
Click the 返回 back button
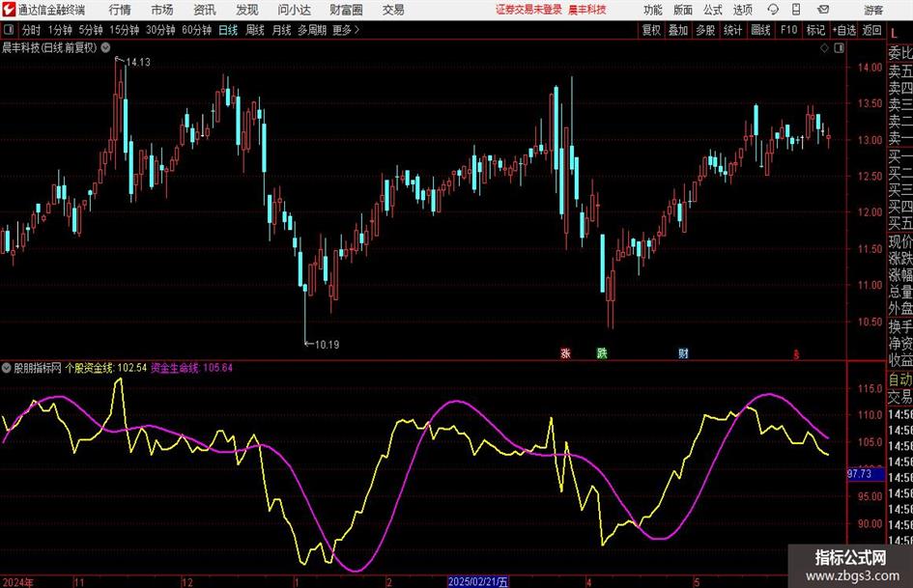coord(871,30)
